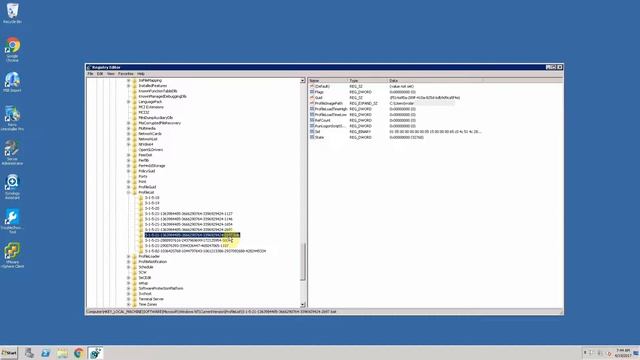Viewport: 640px width, 360px height.
Task: Select the S-1-5-19 profile key
Action: [152, 203]
